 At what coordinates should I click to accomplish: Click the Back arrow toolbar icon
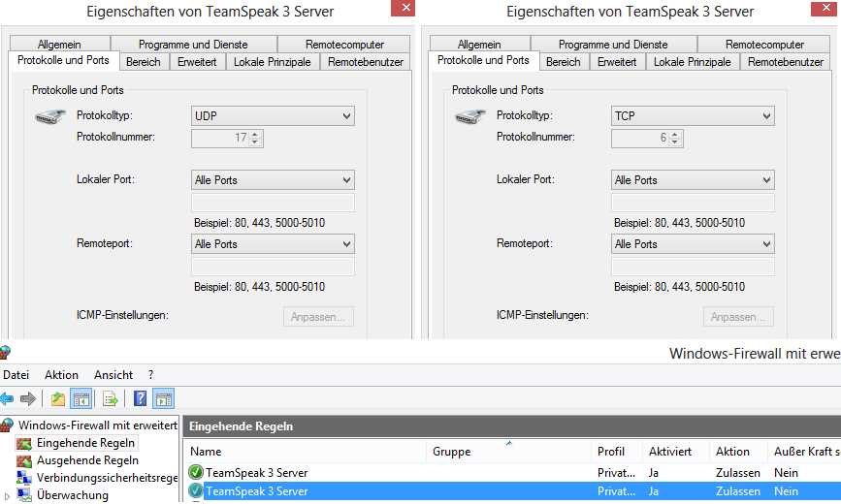click(x=7, y=398)
